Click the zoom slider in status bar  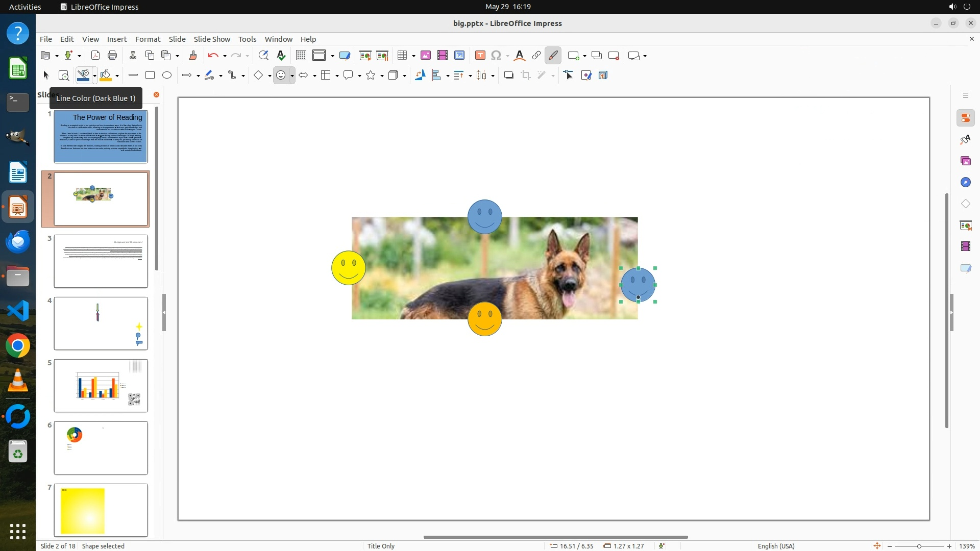click(x=919, y=546)
